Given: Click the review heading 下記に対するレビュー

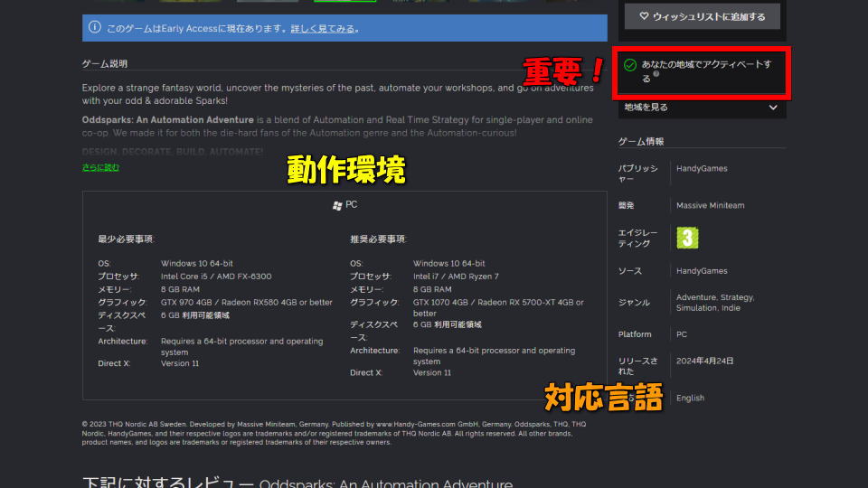Looking at the screenshot, I should click(168, 483).
